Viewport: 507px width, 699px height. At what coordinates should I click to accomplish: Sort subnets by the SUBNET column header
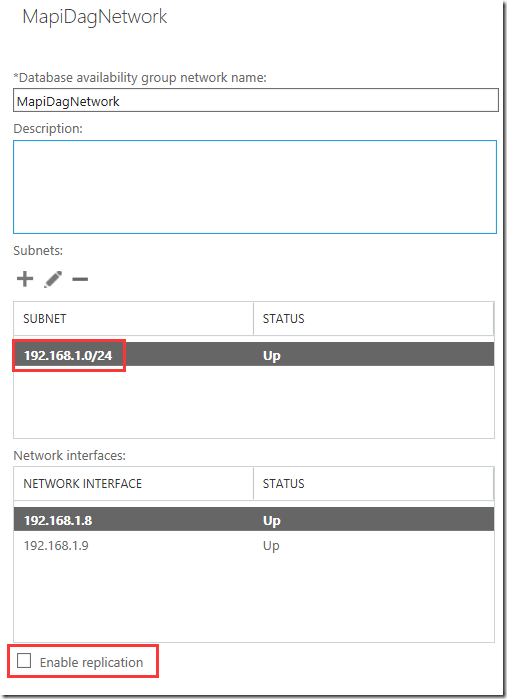133,318
